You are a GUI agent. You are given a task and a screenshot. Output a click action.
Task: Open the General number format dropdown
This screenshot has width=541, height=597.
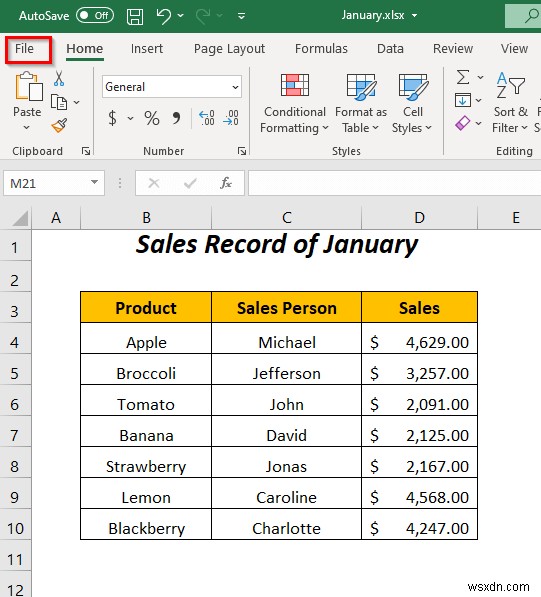pyautogui.click(x=172, y=87)
